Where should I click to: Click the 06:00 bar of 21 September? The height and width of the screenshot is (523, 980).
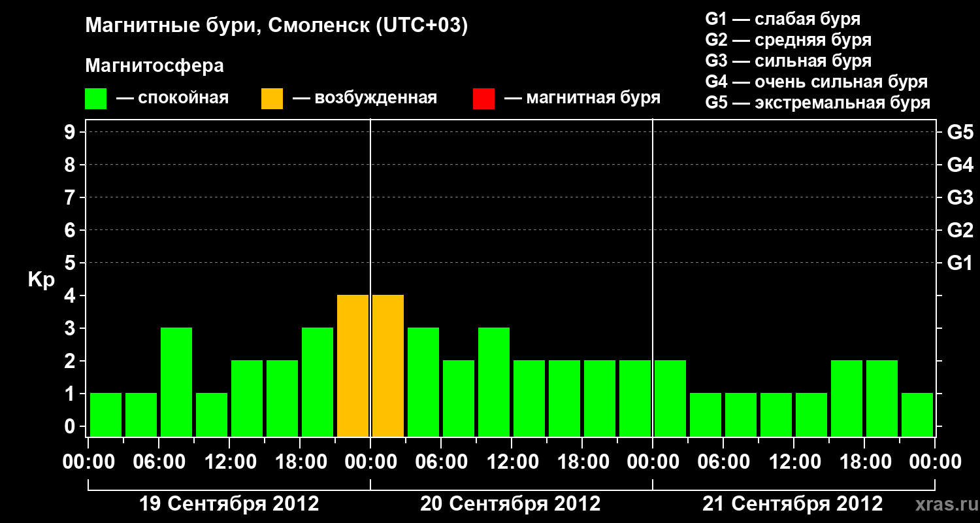pos(741,414)
